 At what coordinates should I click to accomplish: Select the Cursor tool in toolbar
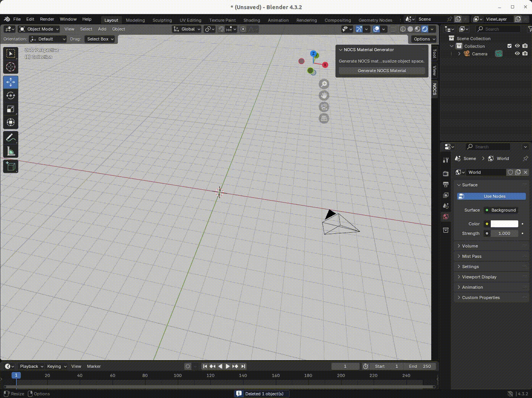(11, 67)
